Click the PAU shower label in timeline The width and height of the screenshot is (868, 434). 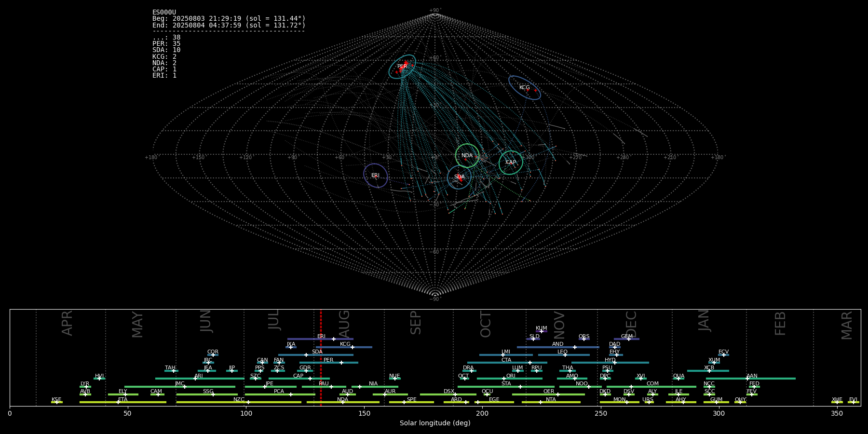tap(324, 384)
